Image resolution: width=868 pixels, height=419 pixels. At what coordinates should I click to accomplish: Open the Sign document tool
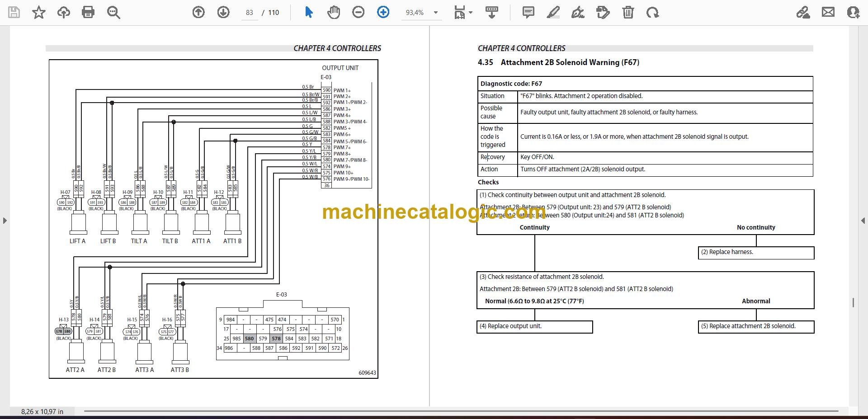click(578, 12)
